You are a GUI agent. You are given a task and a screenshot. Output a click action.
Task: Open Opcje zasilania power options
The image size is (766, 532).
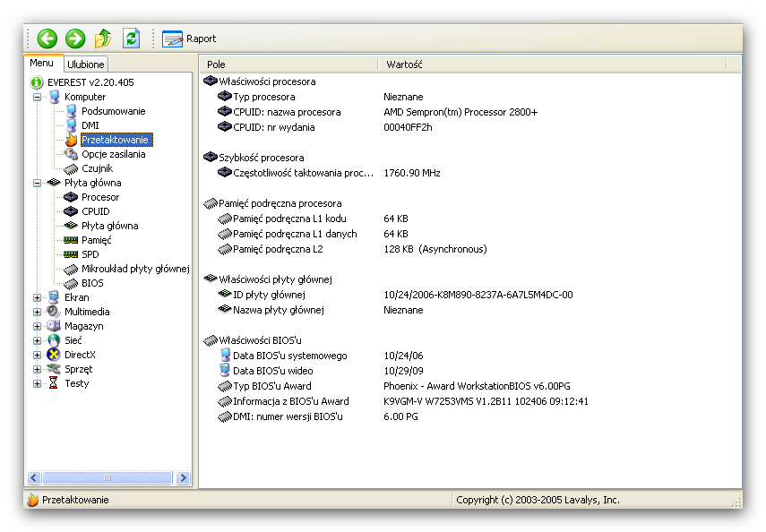click(x=113, y=154)
